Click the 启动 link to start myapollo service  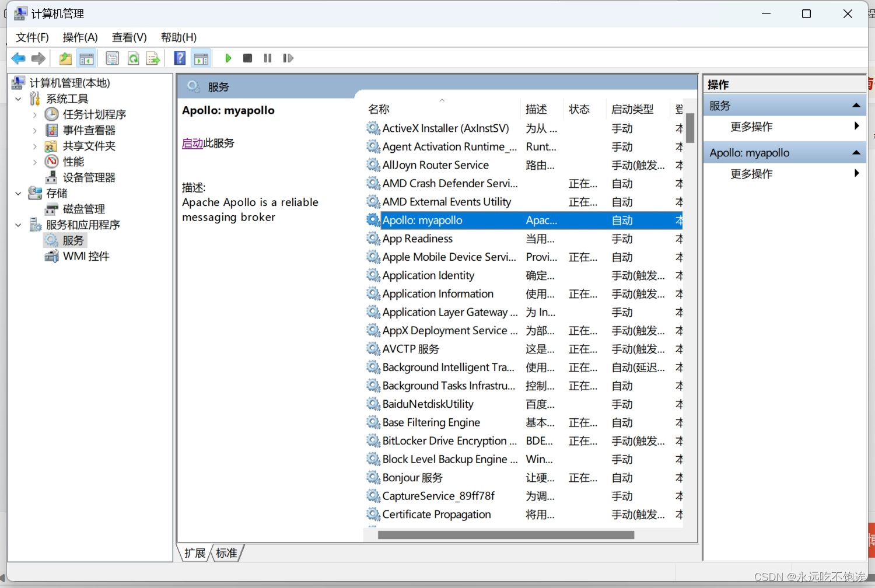click(x=192, y=143)
